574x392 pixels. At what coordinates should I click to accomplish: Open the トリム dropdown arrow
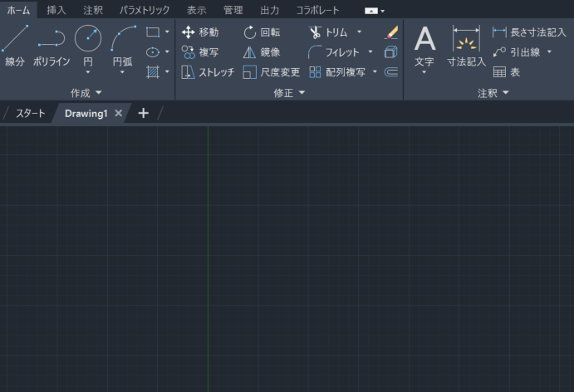coord(359,32)
